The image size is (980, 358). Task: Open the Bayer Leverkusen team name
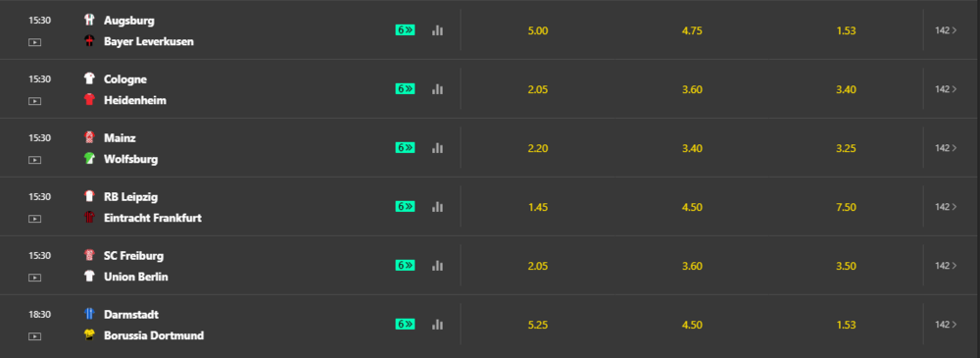pyautogui.click(x=149, y=41)
